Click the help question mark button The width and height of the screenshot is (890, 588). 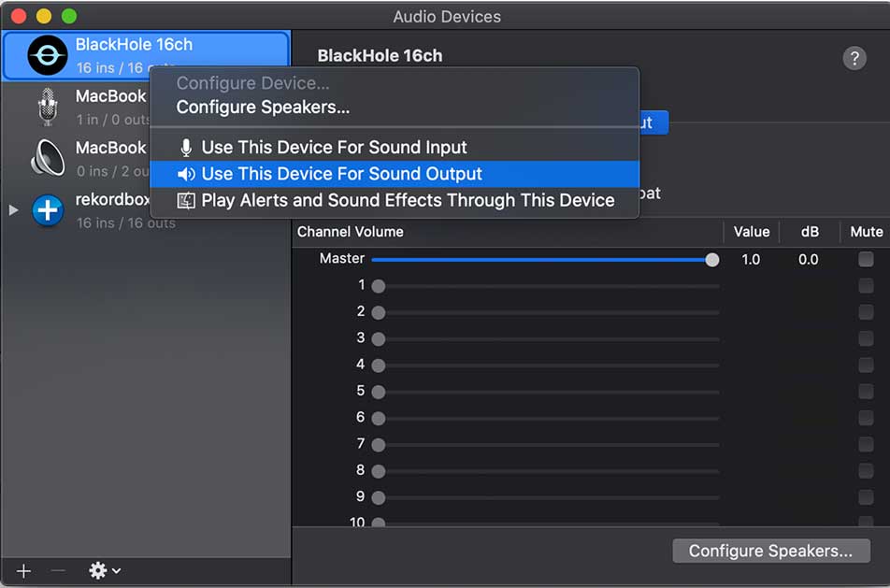tap(854, 58)
